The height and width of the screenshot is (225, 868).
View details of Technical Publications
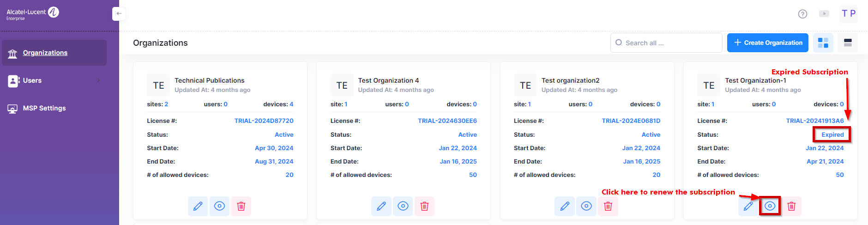tap(219, 206)
